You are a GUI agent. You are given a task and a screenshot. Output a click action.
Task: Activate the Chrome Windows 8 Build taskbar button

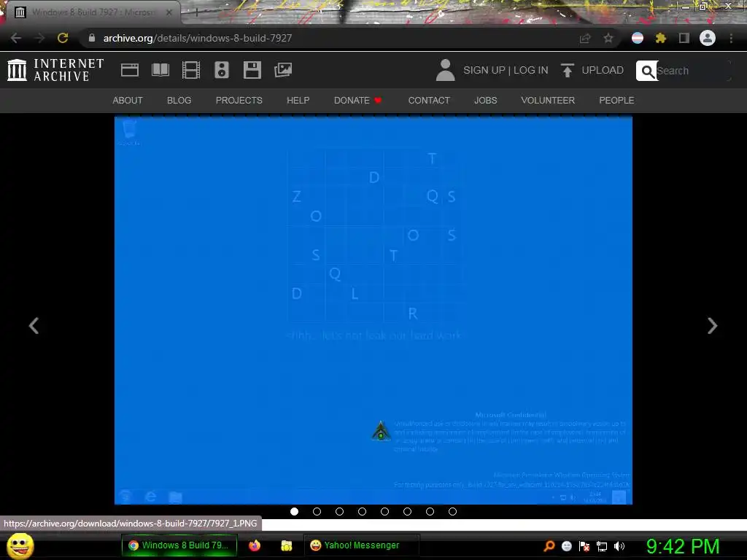pos(179,545)
